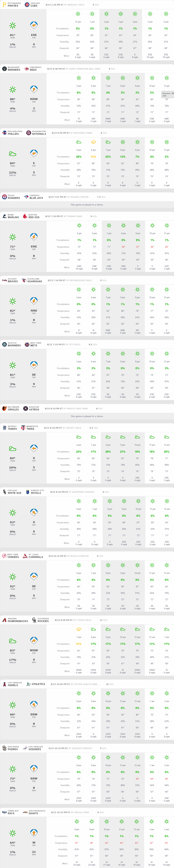This screenshot has height=868, width=174.
Task: Click the 29% PRECIP summary for Tigers–Twins
Action: (x=12, y=468)
